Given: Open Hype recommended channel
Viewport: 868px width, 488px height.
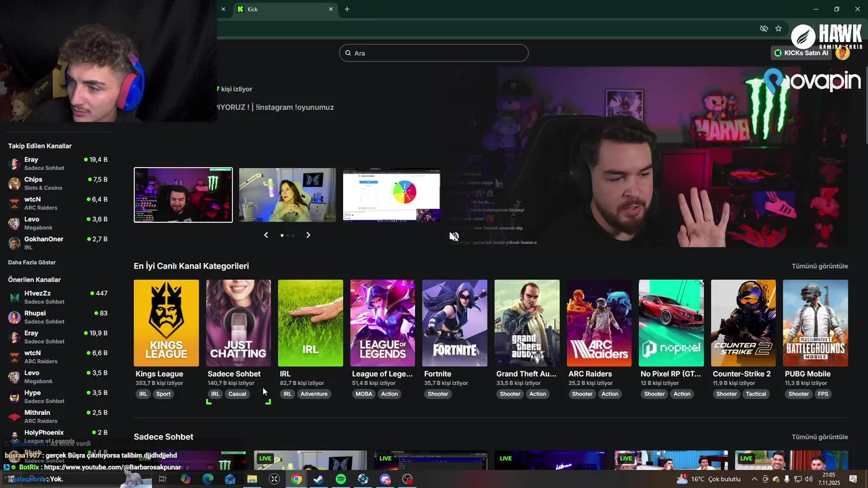Looking at the screenshot, I should coord(58,396).
